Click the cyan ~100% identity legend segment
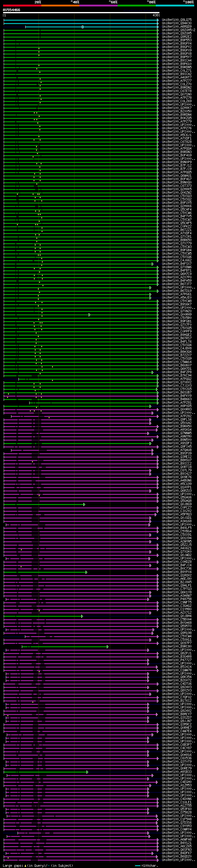This screenshot has width=197, height=868. pos(175,6)
